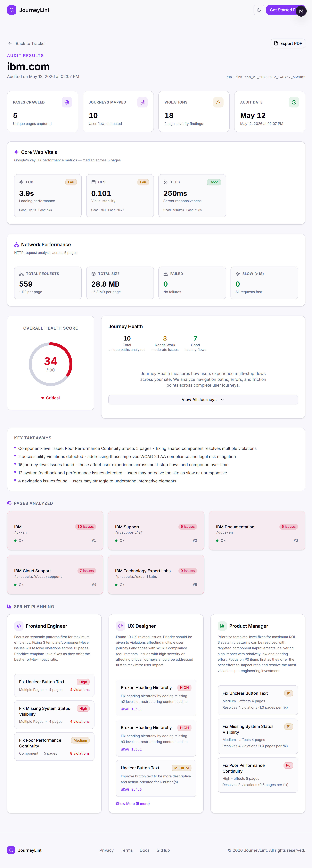The width and height of the screenshot is (312, 868).
Task: Open the Docs footer link
Action: [x=145, y=850]
